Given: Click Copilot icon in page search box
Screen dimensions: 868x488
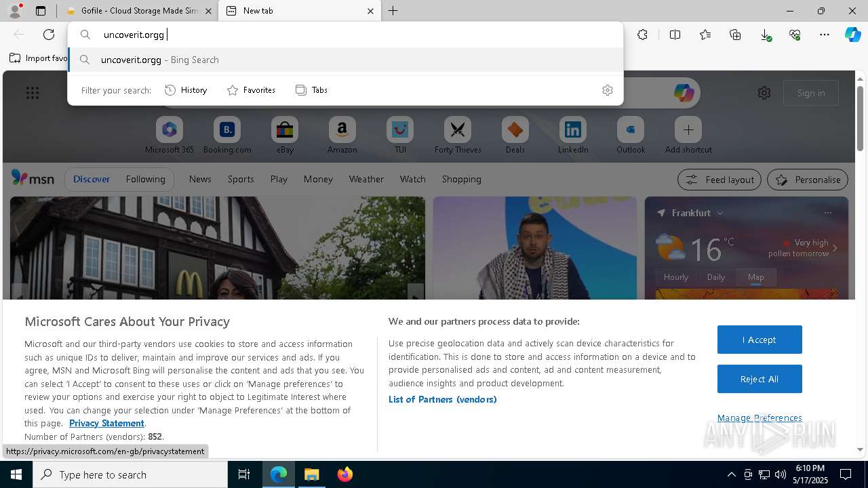Looking at the screenshot, I should pos(684,93).
